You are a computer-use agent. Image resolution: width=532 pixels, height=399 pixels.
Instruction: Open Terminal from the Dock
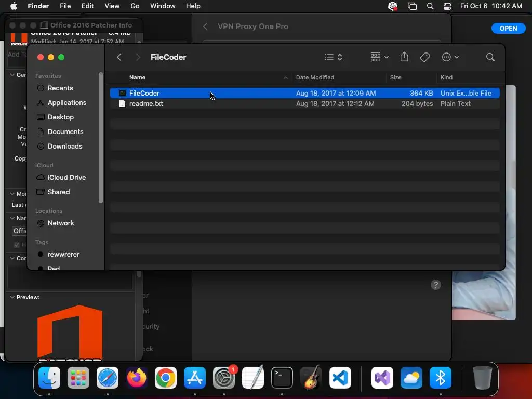pyautogui.click(x=282, y=378)
